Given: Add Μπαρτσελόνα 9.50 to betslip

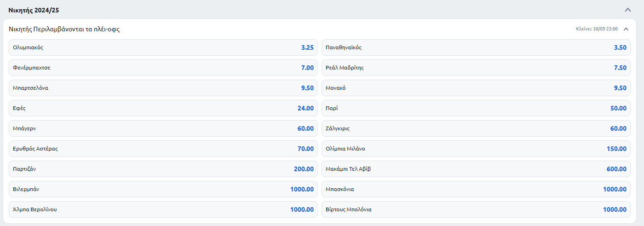Looking at the screenshot, I should click(x=163, y=88).
